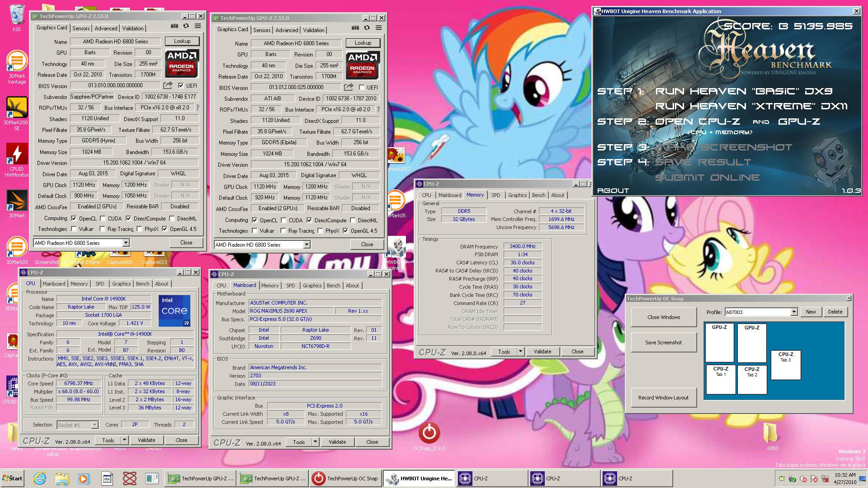The width and height of the screenshot is (868, 488).
Task: Click Lookup button in right GPU-Z
Action: click(x=363, y=43)
